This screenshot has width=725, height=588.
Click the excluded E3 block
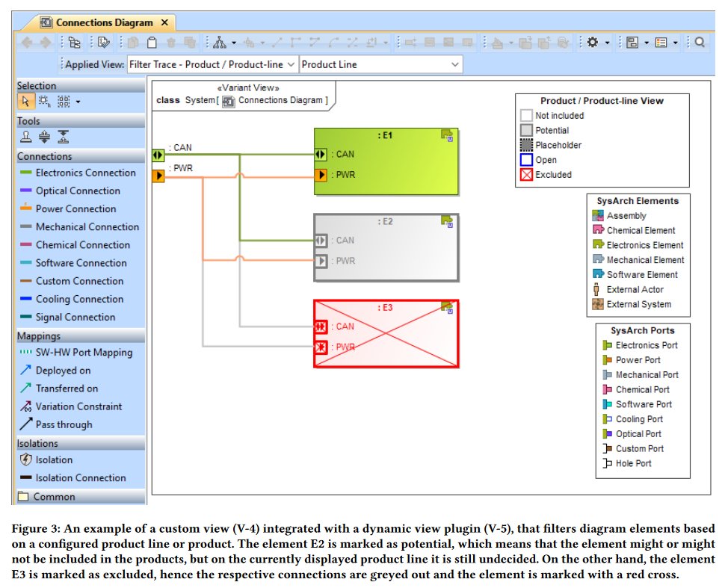386,333
